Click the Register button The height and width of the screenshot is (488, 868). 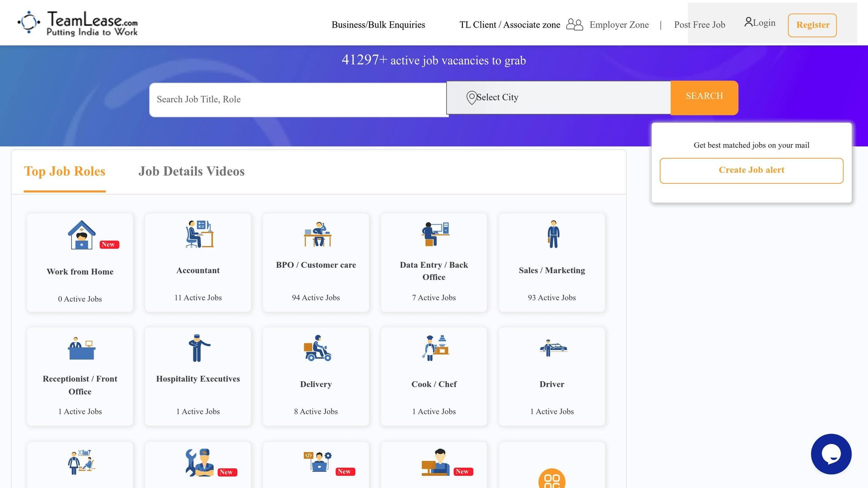812,25
